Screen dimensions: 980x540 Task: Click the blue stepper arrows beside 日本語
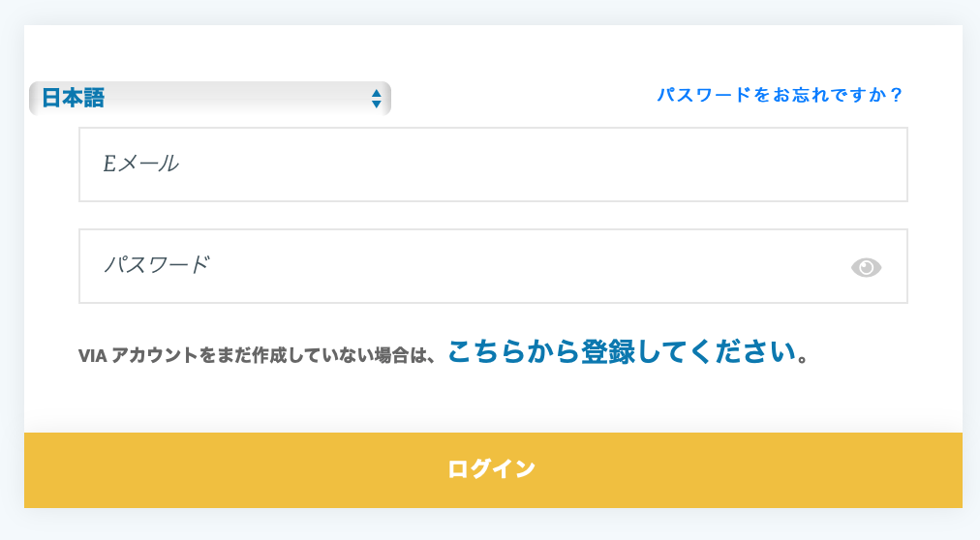pyautogui.click(x=376, y=98)
